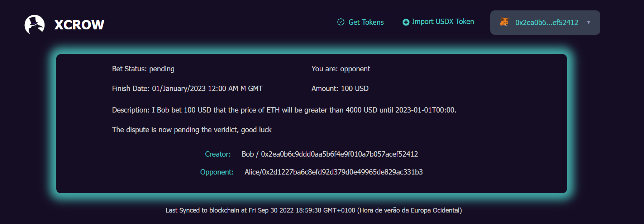The image size is (644, 224).
Task: Click the Amount 100 USD text
Action: (340, 89)
